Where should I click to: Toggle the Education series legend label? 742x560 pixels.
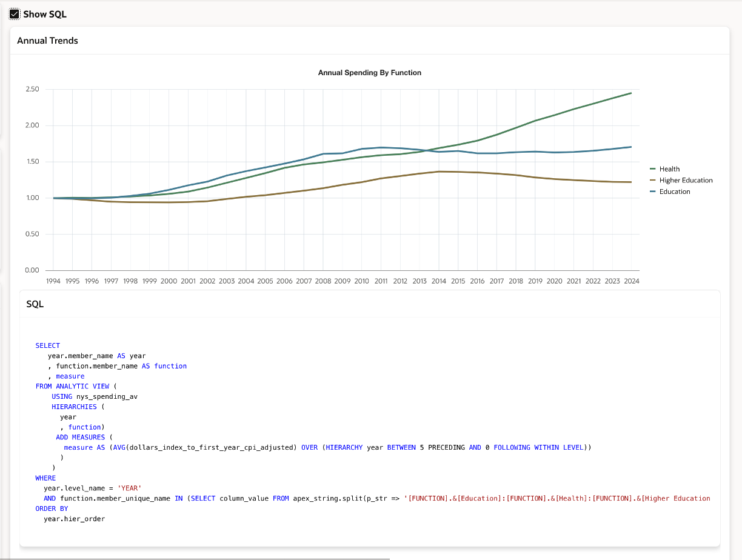[x=675, y=192]
